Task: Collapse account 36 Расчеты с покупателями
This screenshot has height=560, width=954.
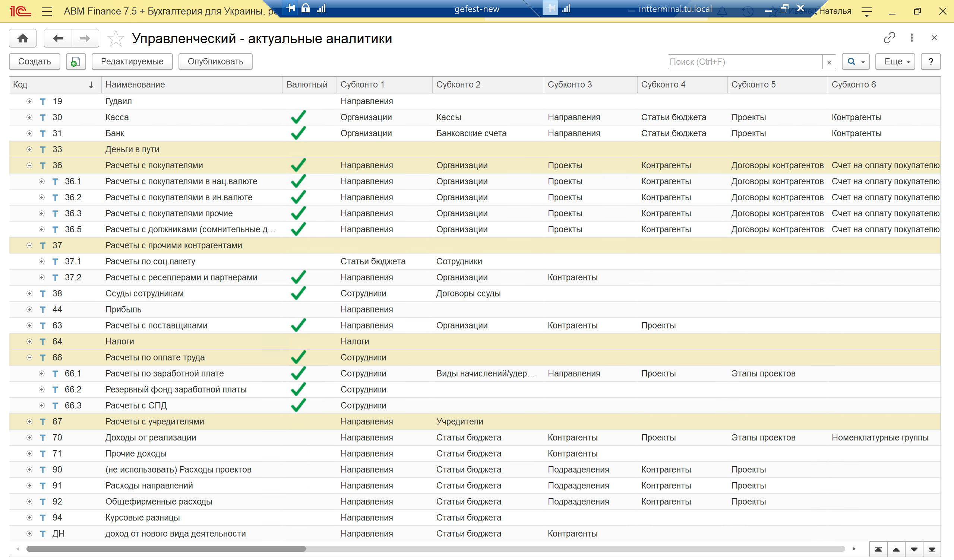Action: (29, 165)
